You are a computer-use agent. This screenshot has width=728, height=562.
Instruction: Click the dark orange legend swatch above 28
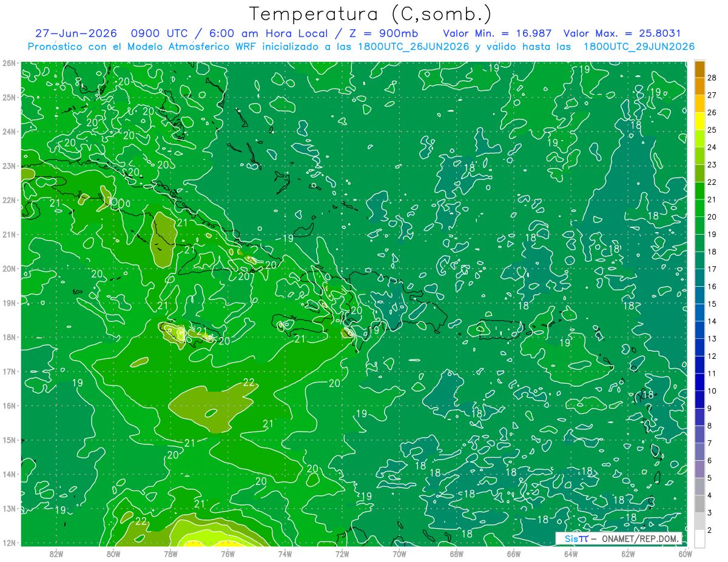click(699, 69)
